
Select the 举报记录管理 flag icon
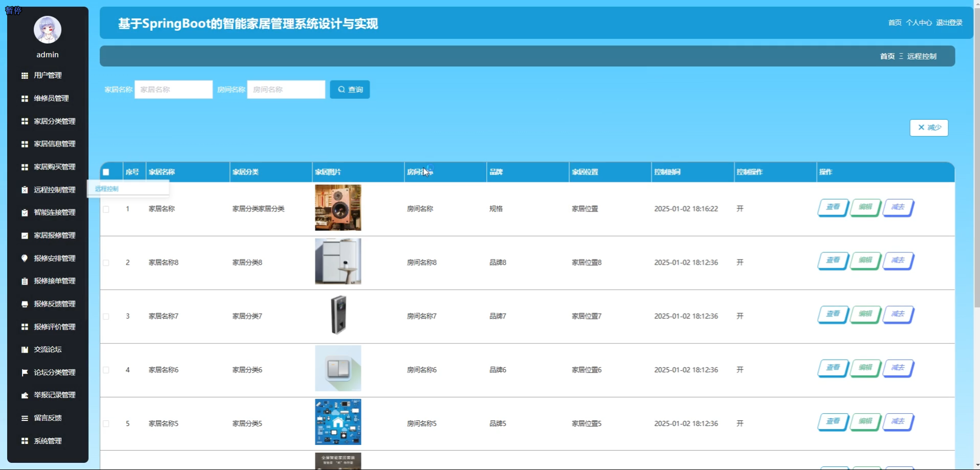(25, 395)
